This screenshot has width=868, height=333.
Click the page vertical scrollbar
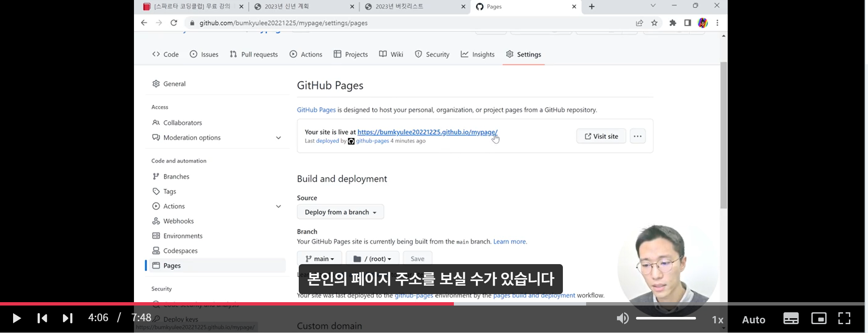[724, 135]
